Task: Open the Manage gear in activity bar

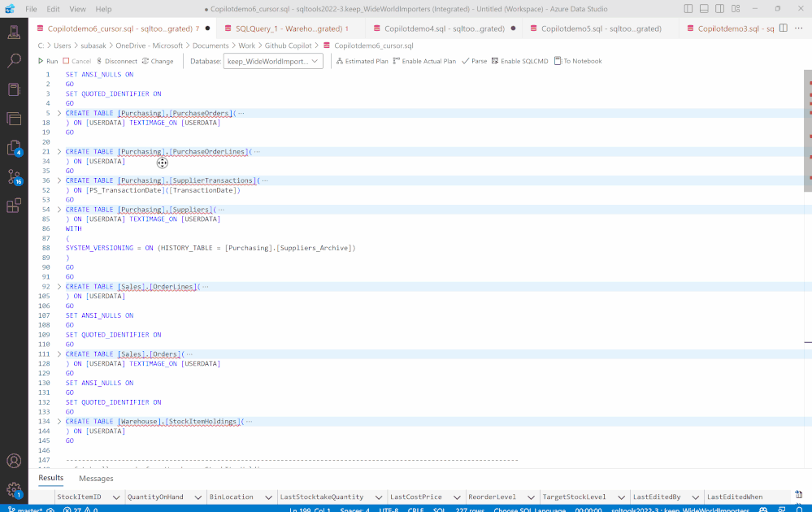Action: 14,490
